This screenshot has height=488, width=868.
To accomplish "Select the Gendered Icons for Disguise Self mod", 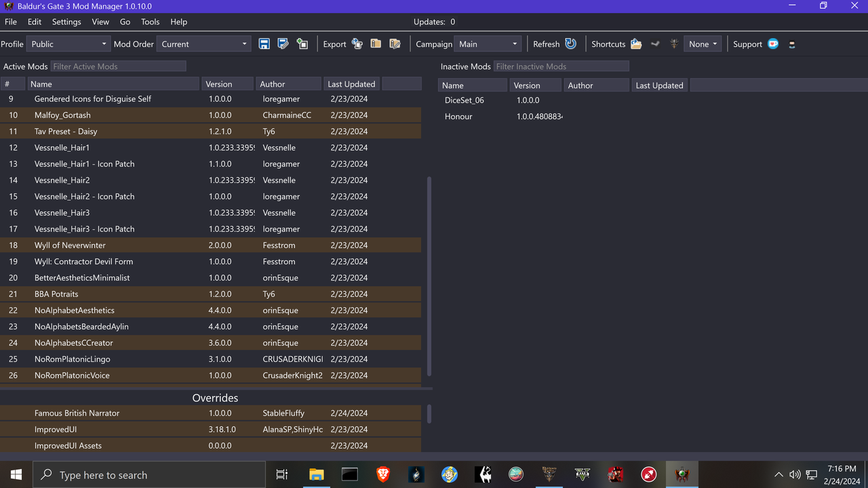I will (210, 99).
